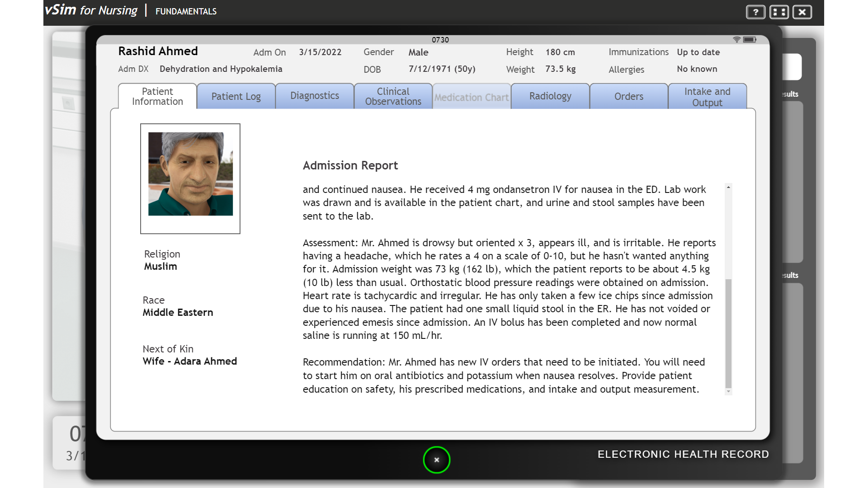Close the electronic health record tablet

pyautogui.click(x=436, y=460)
